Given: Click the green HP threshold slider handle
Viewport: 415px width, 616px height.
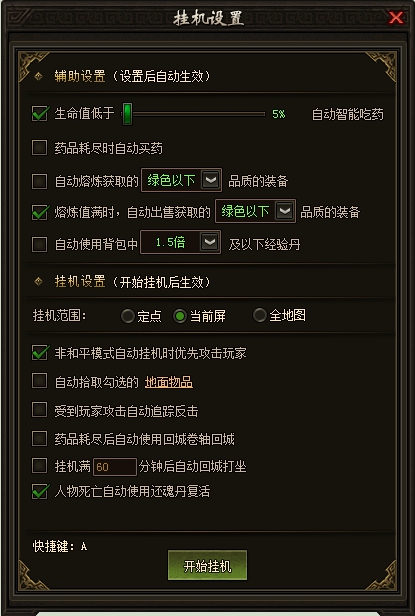Looking at the screenshot, I should 127,114.
